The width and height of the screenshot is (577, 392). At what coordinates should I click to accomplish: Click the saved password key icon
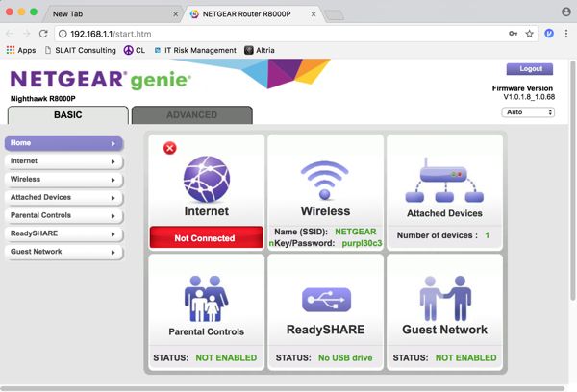click(x=513, y=34)
